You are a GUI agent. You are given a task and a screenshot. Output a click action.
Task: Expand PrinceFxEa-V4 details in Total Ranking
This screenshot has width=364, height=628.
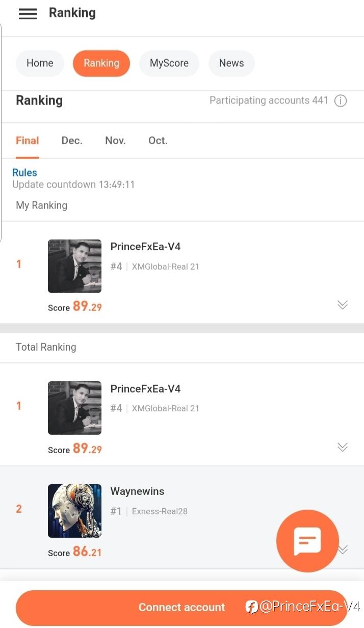point(343,447)
